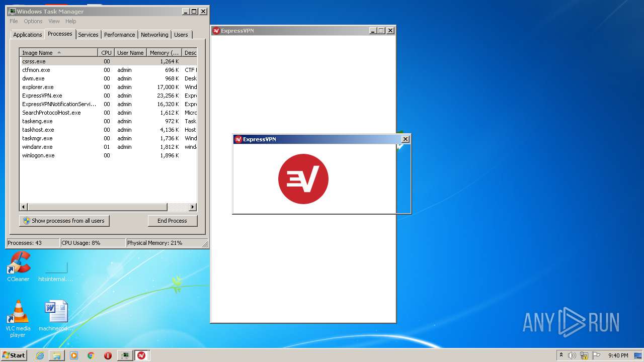Select the explorer.exe process row
The height and width of the screenshot is (362, 644).
tap(108, 87)
